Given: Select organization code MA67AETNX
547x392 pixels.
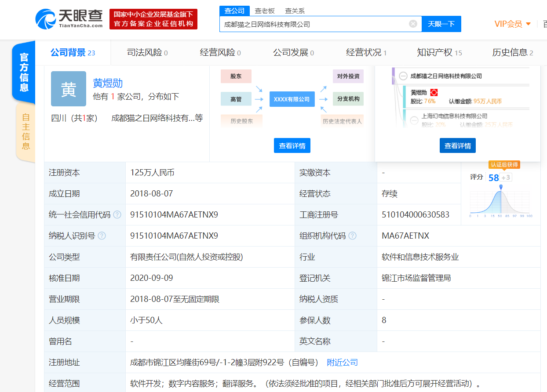Looking at the screenshot, I should pos(405,236).
